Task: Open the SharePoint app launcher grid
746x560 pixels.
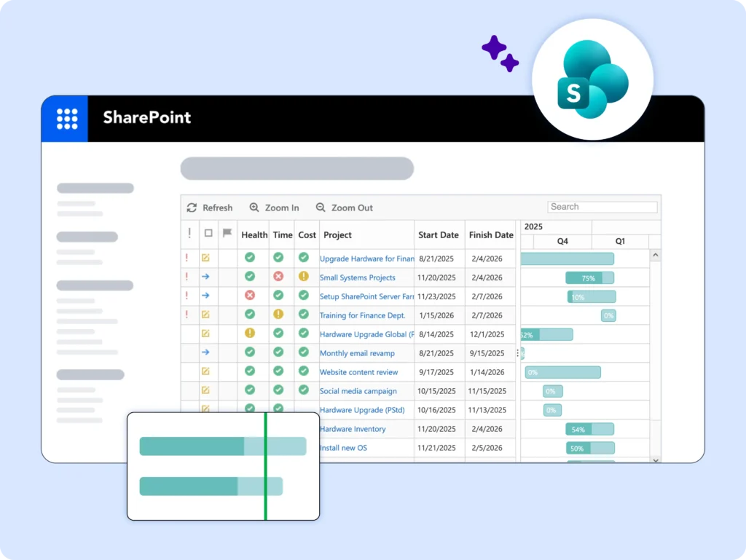Action: click(67, 119)
